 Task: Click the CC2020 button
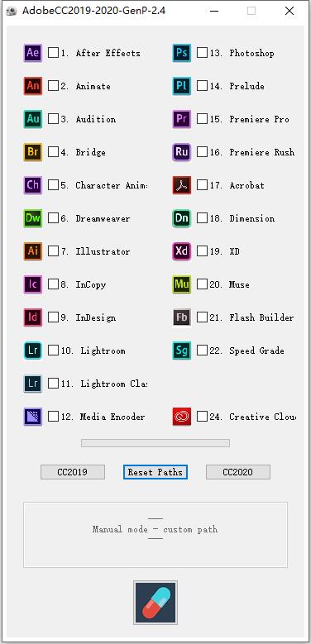[x=238, y=472]
